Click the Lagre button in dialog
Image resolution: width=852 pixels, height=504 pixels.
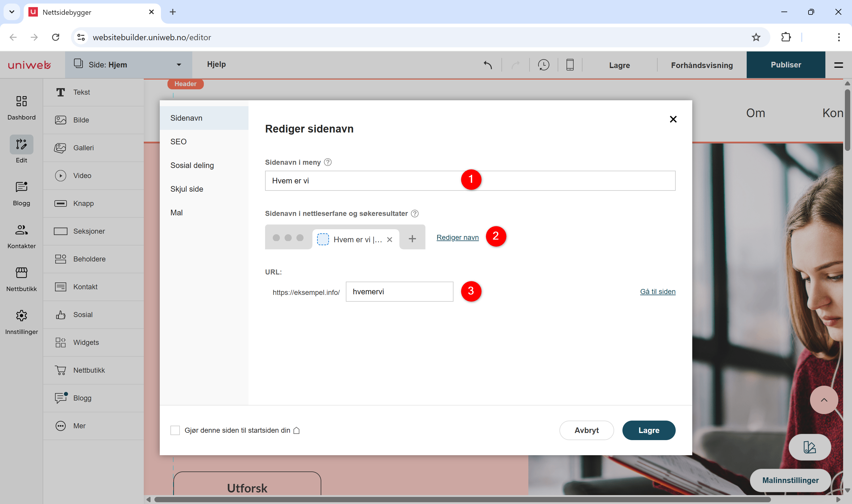[x=648, y=430]
